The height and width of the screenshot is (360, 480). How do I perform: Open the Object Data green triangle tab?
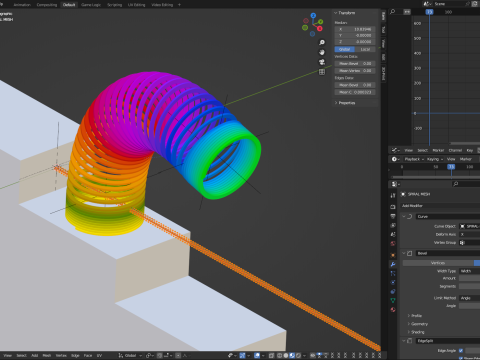[393, 300]
